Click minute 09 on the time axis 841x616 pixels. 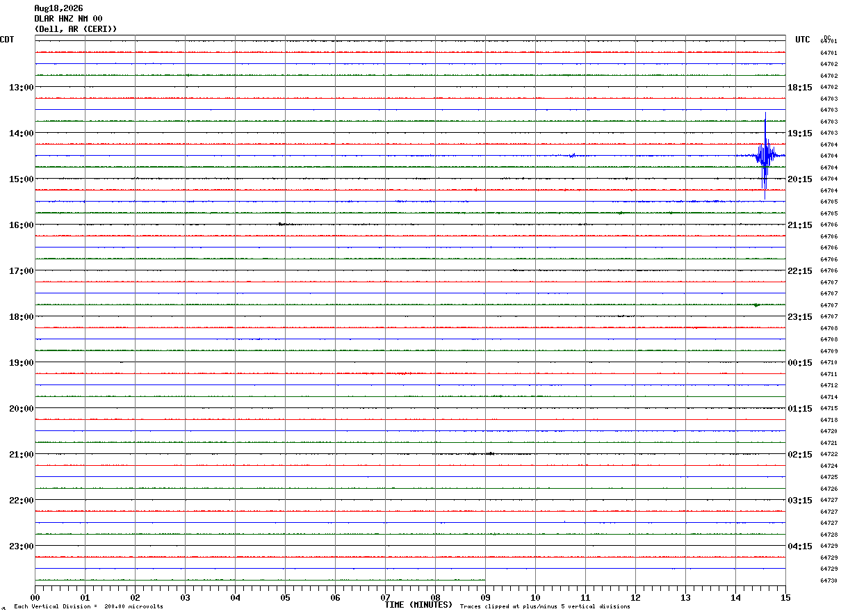(485, 597)
